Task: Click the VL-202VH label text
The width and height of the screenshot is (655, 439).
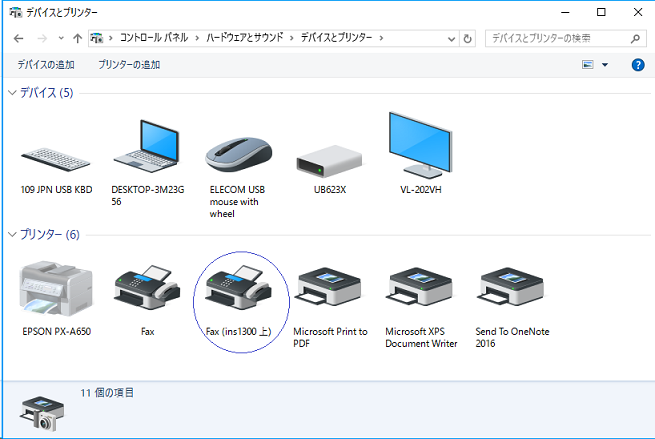Action: [421, 190]
